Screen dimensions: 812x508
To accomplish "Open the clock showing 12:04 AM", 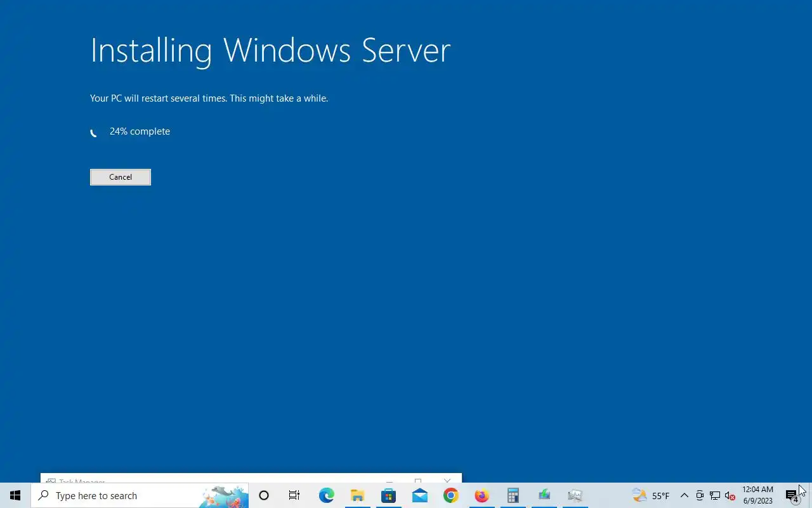I will [x=758, y=495].
